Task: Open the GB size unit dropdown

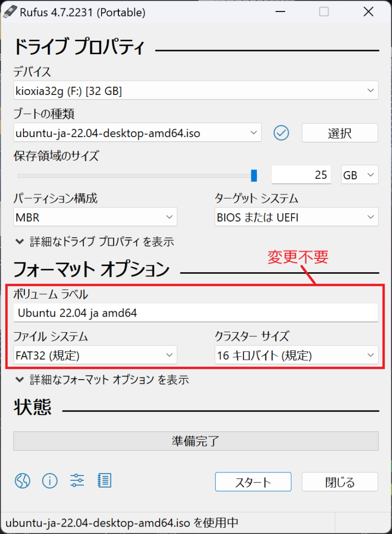Action: [x=360, y=175]
